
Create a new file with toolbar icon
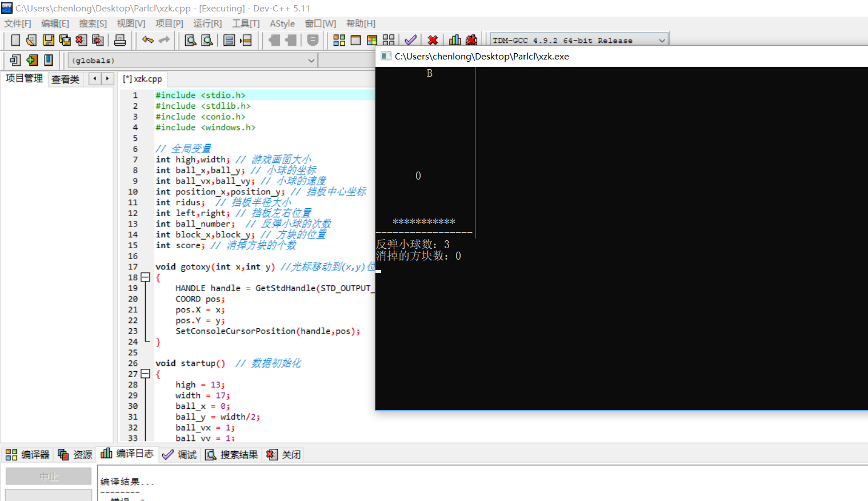(x=15, y=40)
